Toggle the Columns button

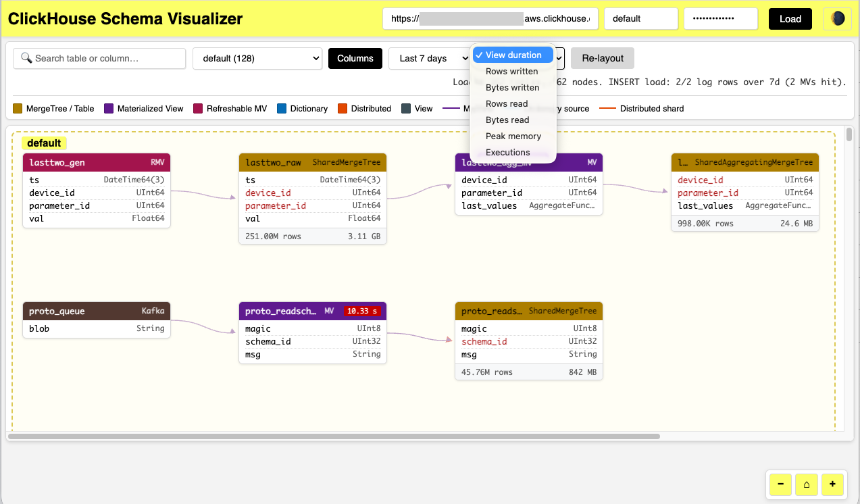click(x=355, y=58)
